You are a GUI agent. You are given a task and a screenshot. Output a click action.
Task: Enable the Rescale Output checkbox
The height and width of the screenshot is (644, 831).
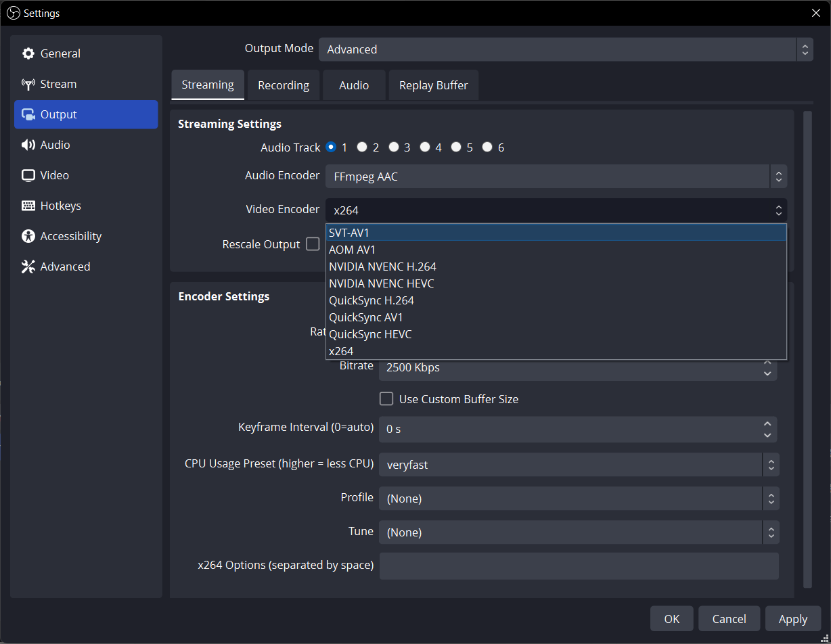(313, 244)
